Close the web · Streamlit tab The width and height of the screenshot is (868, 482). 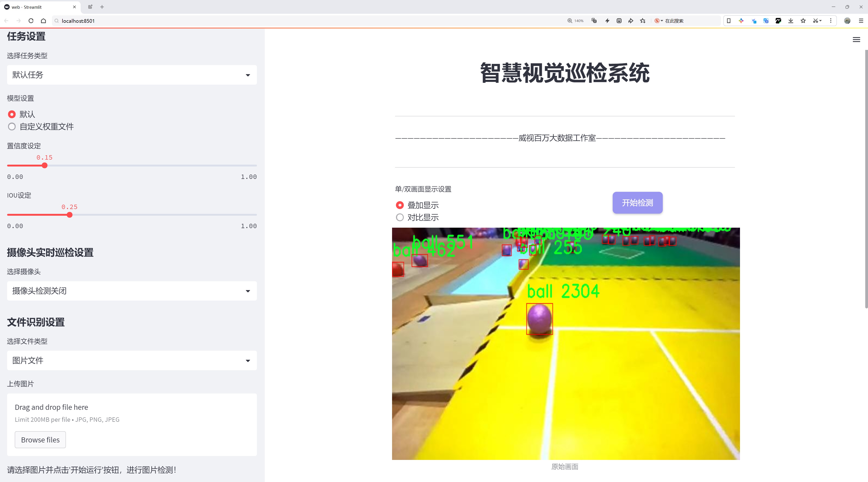tap(74, 7)
